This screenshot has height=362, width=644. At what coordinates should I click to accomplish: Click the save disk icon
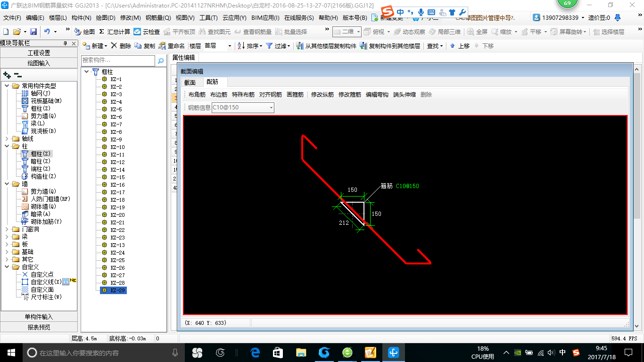coord(33,32)
